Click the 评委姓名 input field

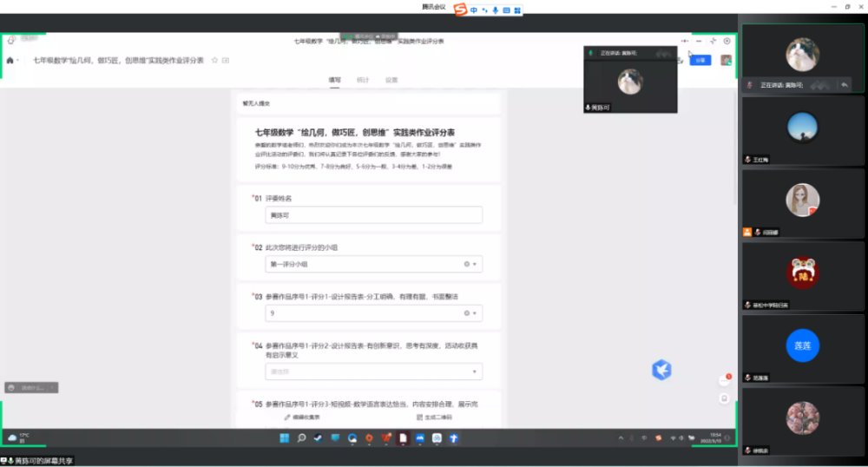point(373,215)
